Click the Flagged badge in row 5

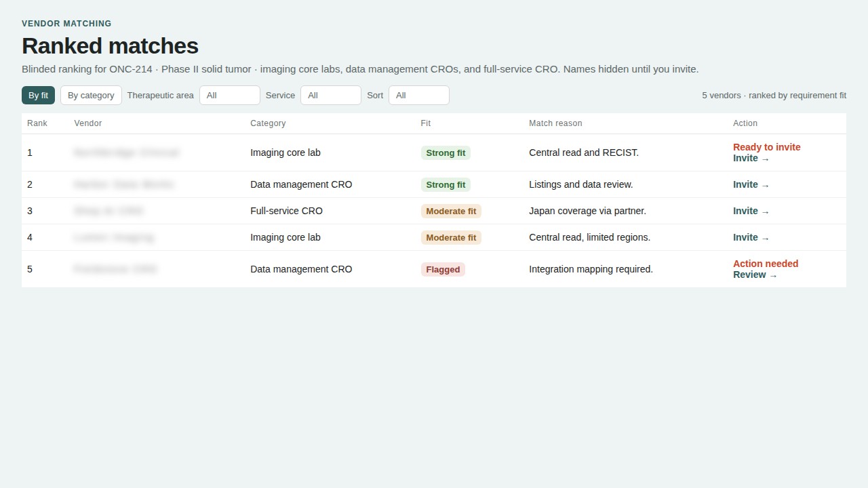click(443, 269)
